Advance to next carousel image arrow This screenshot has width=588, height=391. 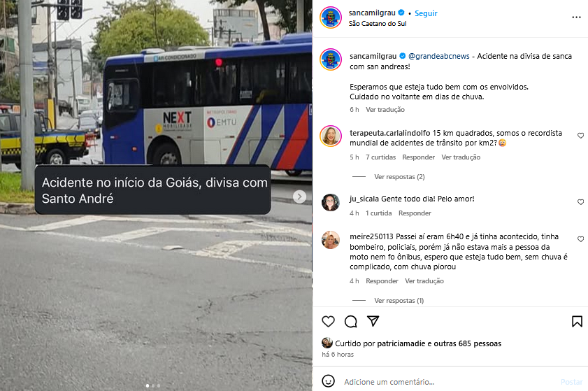(x=299, y=197)
